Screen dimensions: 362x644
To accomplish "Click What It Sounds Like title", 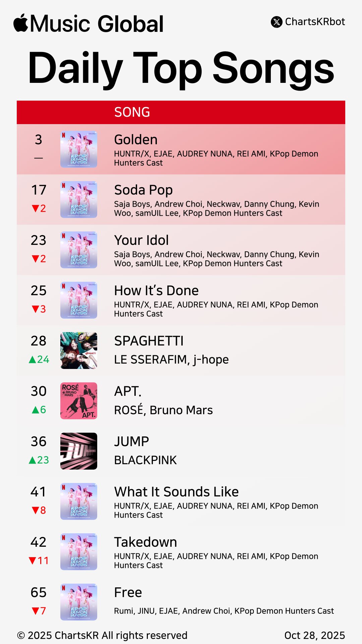I will click(x=176, y=492).
